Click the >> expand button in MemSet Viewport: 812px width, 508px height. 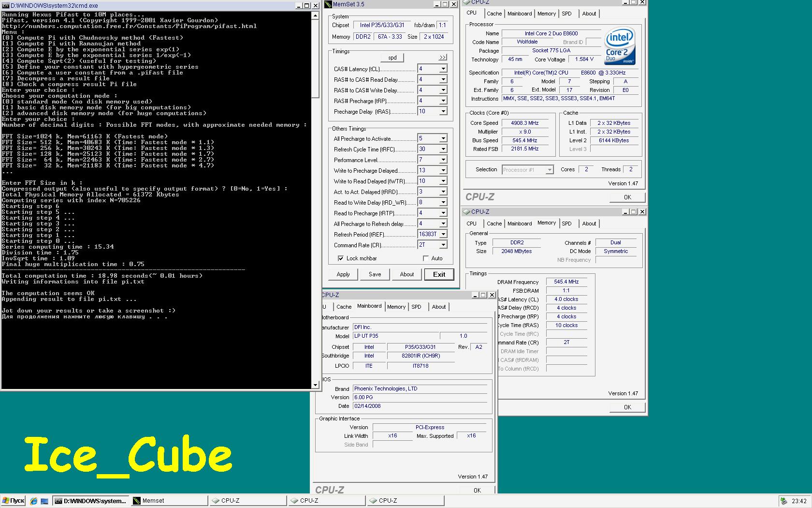(443, 58)
